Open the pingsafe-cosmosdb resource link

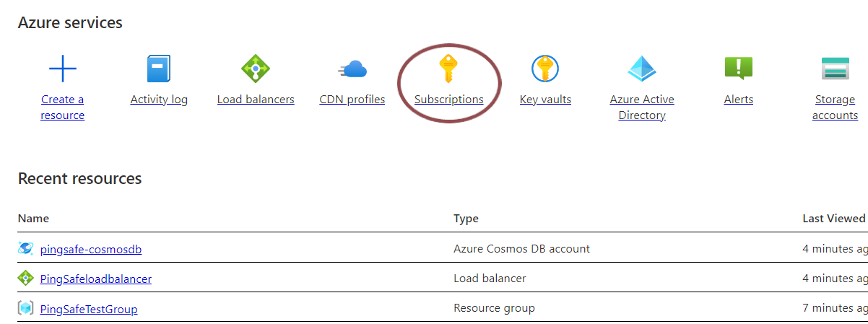pos(91,250)
